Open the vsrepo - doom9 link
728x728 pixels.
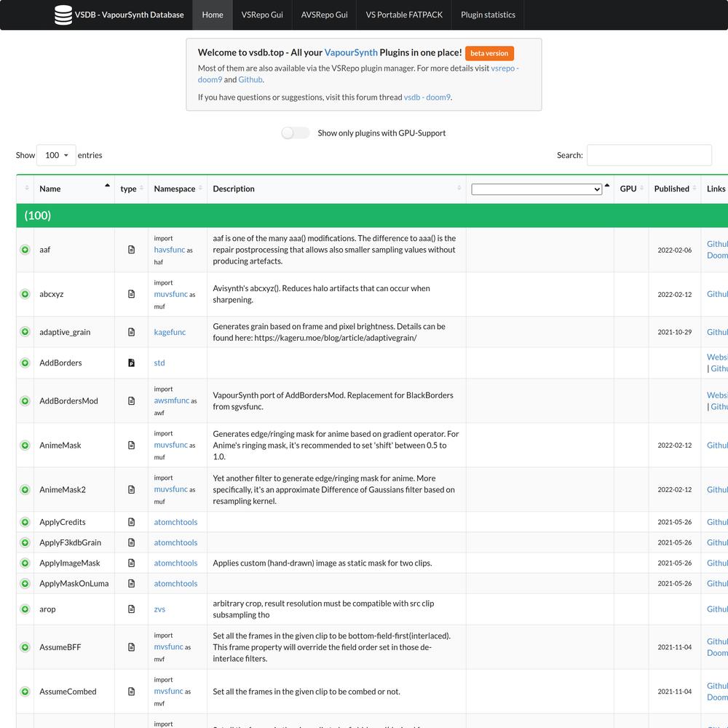(x=505, y=68)
